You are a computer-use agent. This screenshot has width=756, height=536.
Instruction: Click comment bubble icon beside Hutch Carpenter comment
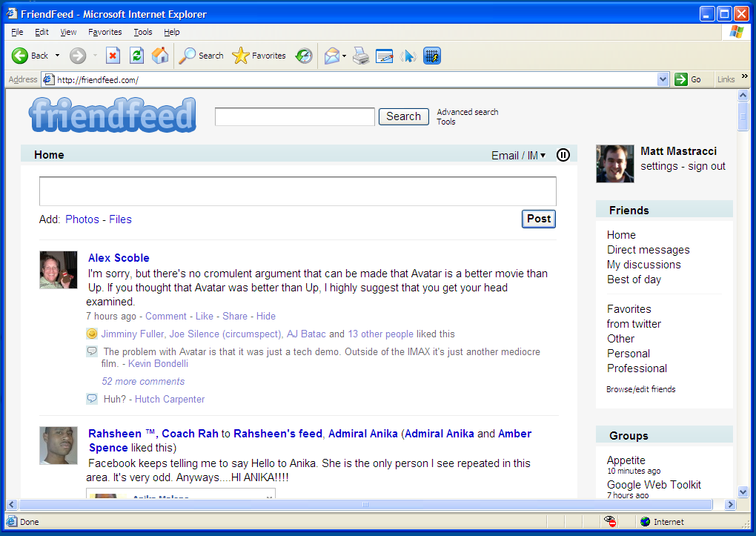point(92,399)
